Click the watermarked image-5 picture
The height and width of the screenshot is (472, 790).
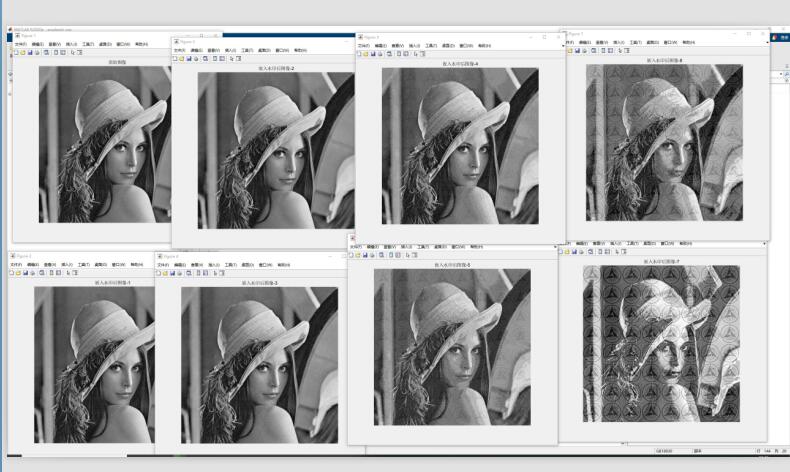[452, 347]
